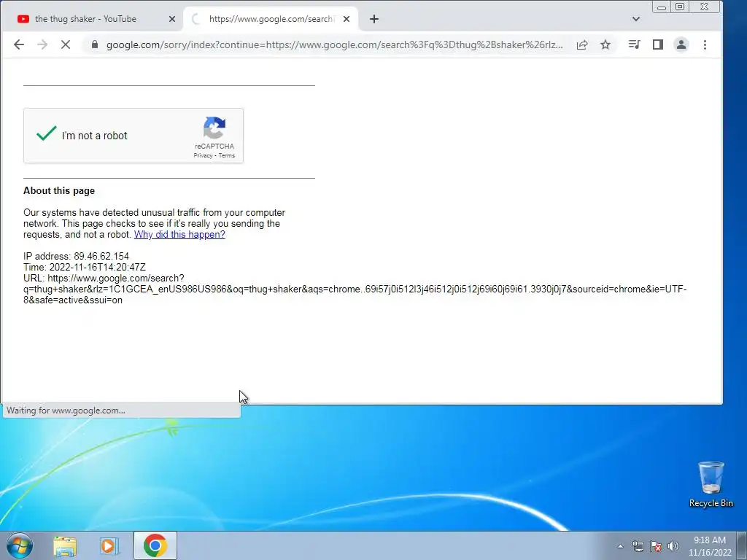Toggle the I'm not a robot checkbox
The width and height of the screenshot is (747, 560).
pos(47,134)
